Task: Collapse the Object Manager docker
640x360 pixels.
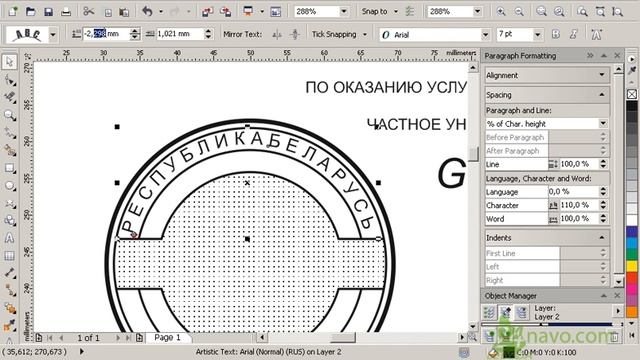Action: tap(604, 296)
